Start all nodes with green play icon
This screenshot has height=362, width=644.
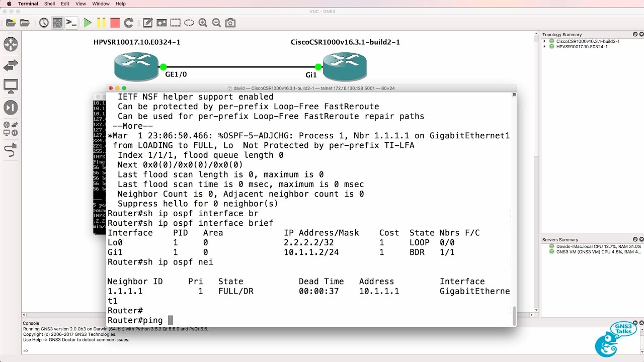tap(88, 23)
